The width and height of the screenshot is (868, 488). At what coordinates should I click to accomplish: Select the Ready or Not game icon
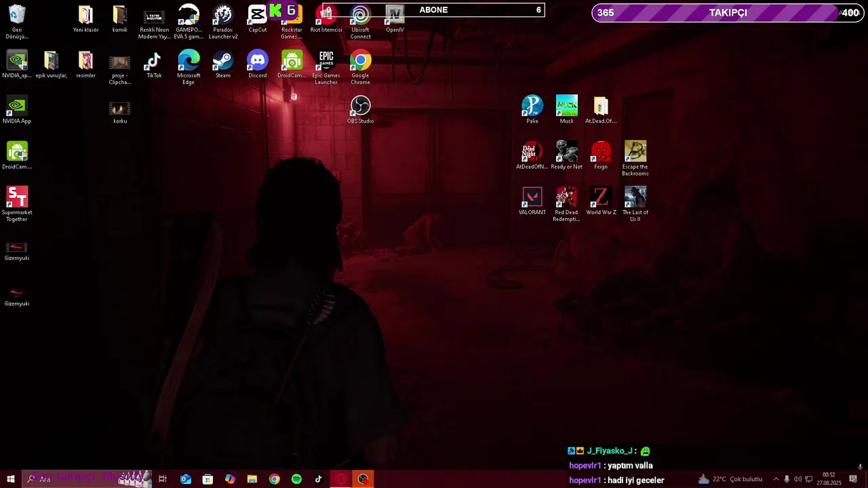[x=567, y=155]
